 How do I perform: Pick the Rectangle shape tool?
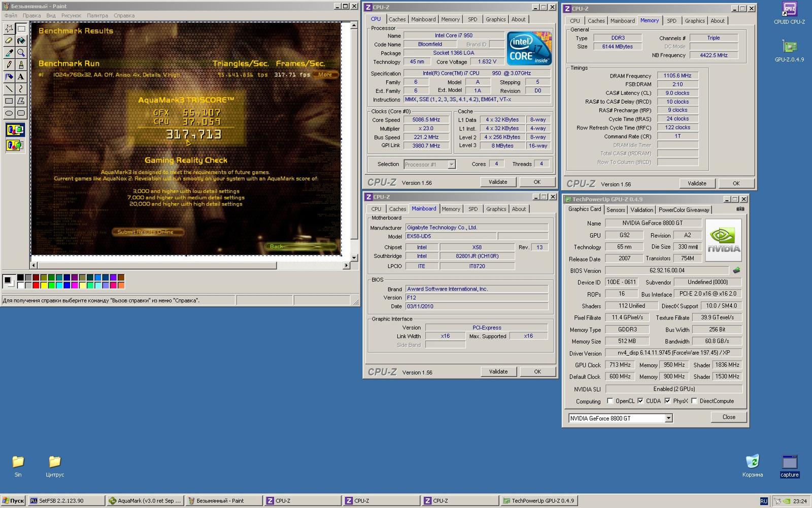(x=9, y=101)
